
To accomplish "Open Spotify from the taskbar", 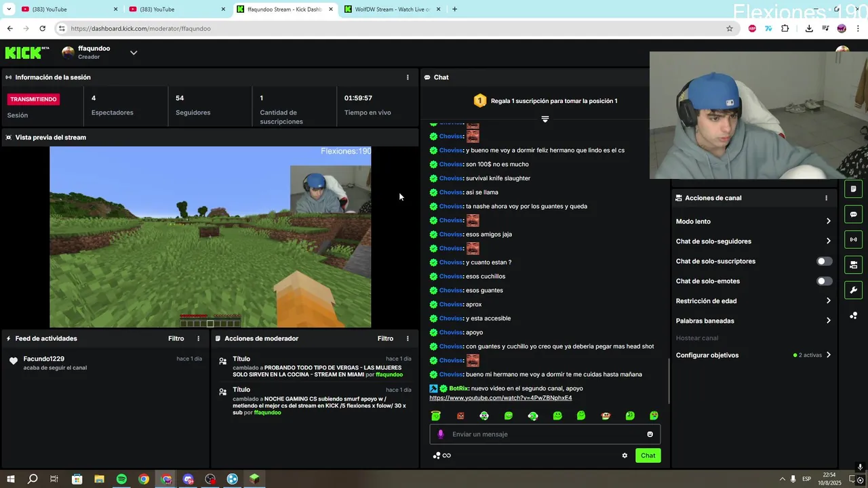I will 121,479.
